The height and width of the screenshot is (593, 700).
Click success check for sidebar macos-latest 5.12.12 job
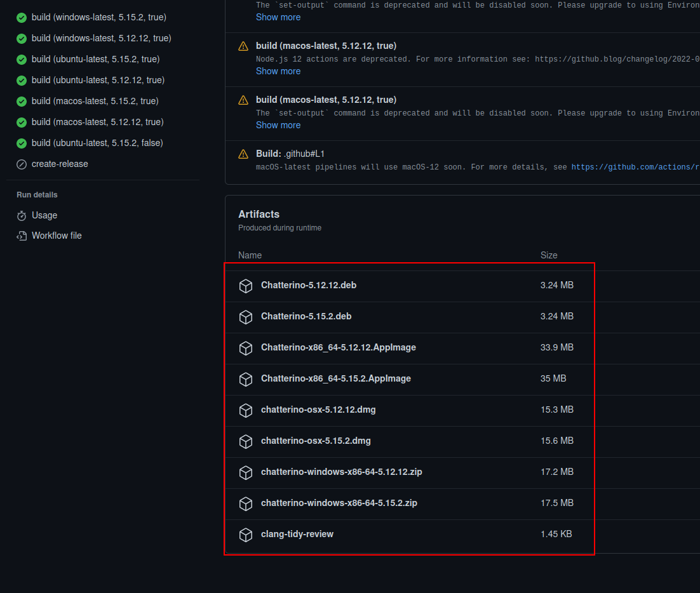(x=22, y=123)
